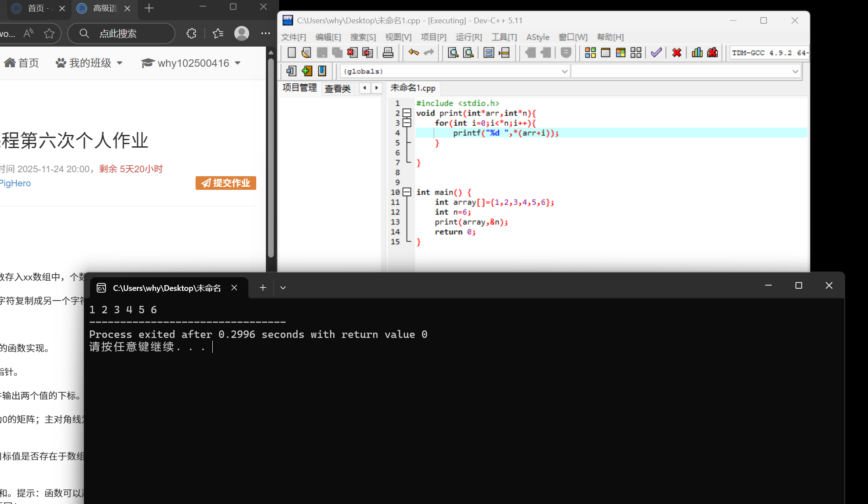Click the 点此搜索 search field

[118, 33]
